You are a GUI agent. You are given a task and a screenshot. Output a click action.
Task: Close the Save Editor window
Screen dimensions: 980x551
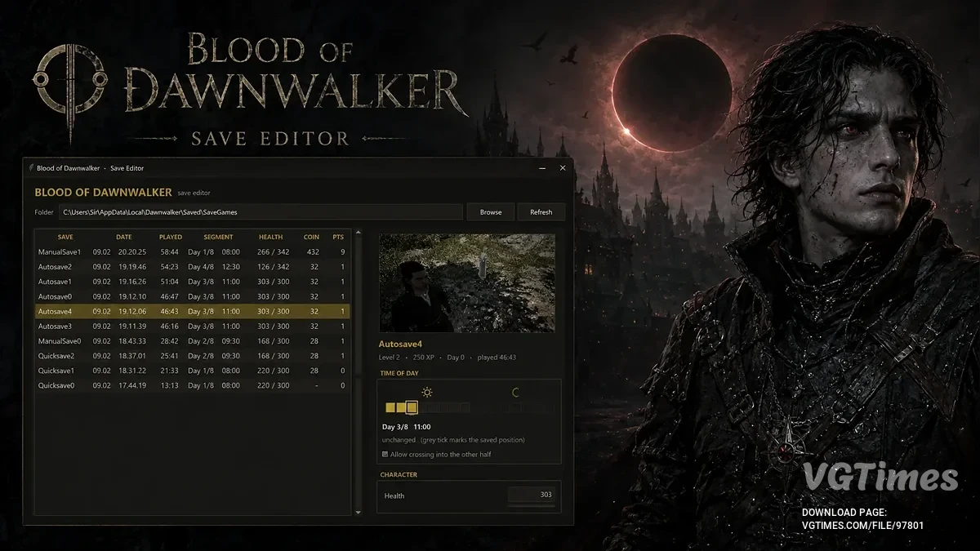click(x=563, y=168)
